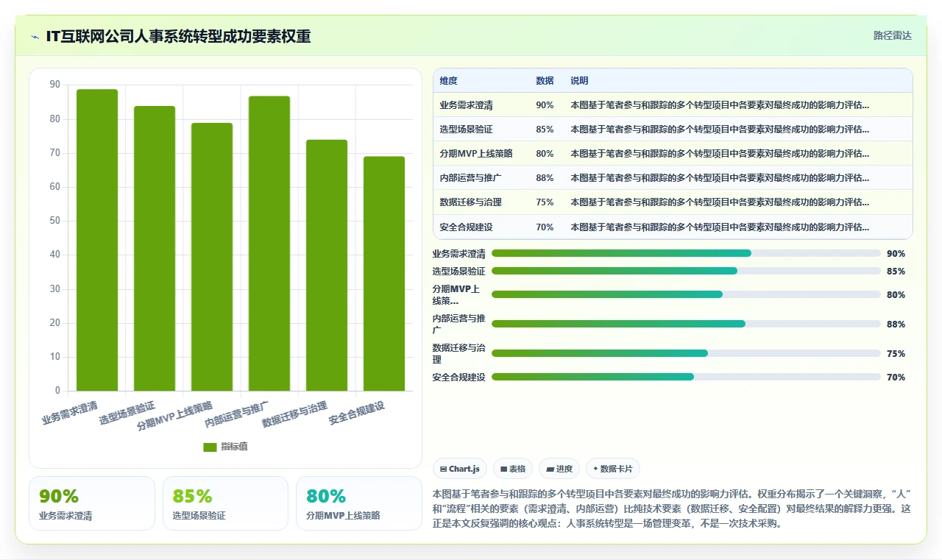The width and height of the screenshot is (942, 560).
Task: Click the 选型场景验证 85% progress bar
Action: point(686,271)
